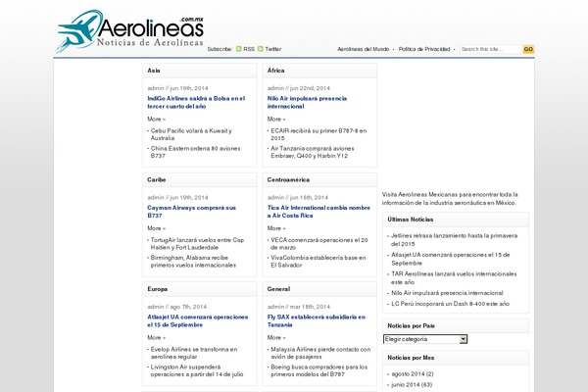Click the RSS feed icon
The width and height of the screenshot is (588, 392).
point(239,49)
